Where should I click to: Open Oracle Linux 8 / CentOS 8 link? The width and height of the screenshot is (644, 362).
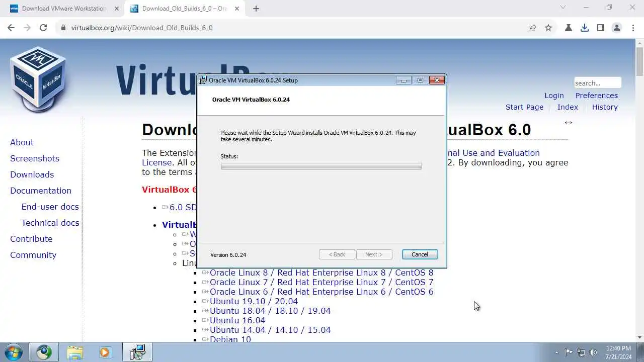321,273
